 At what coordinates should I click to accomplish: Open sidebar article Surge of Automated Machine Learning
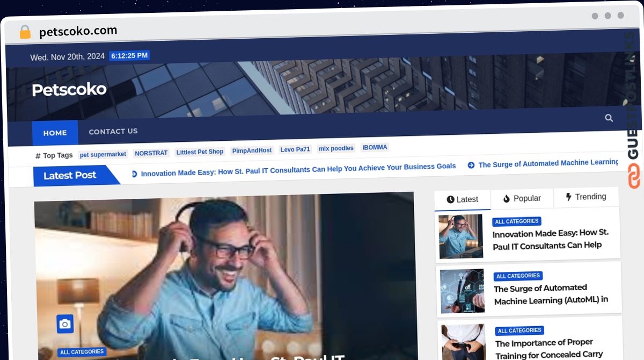coord(551,294)
